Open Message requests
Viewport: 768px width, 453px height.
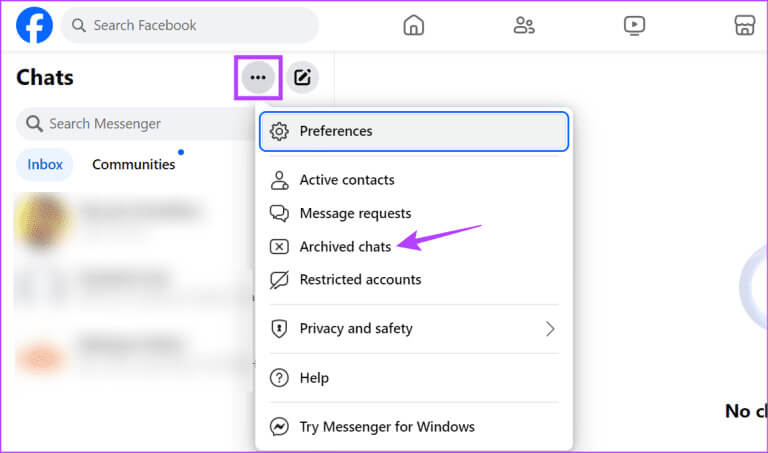pos(414,213)
